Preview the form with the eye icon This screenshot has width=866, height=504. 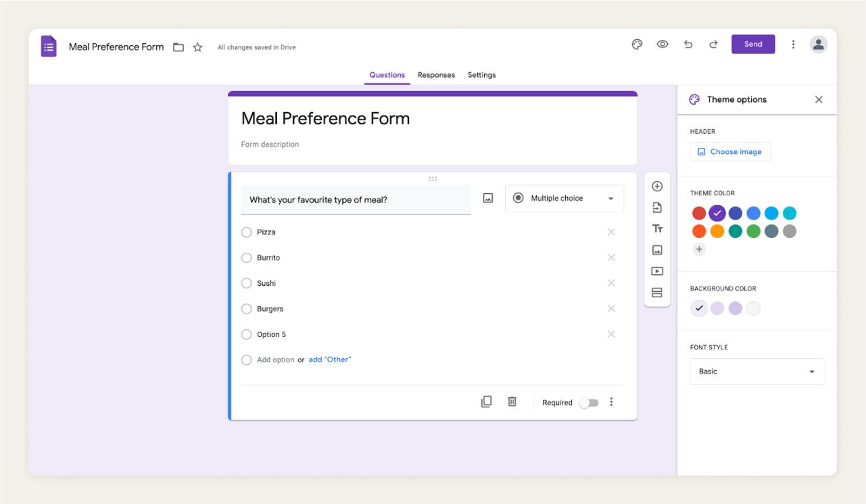pyautogui.click(x=663, y=44)
